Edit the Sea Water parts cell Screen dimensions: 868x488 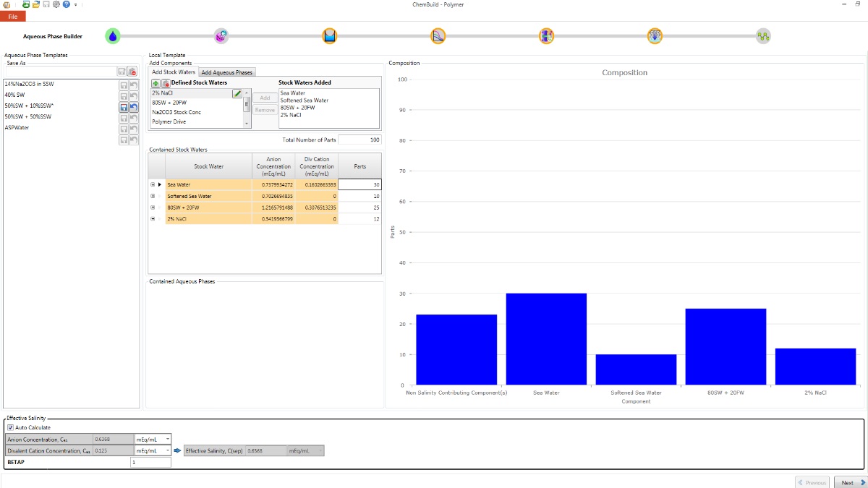point(359,184)
